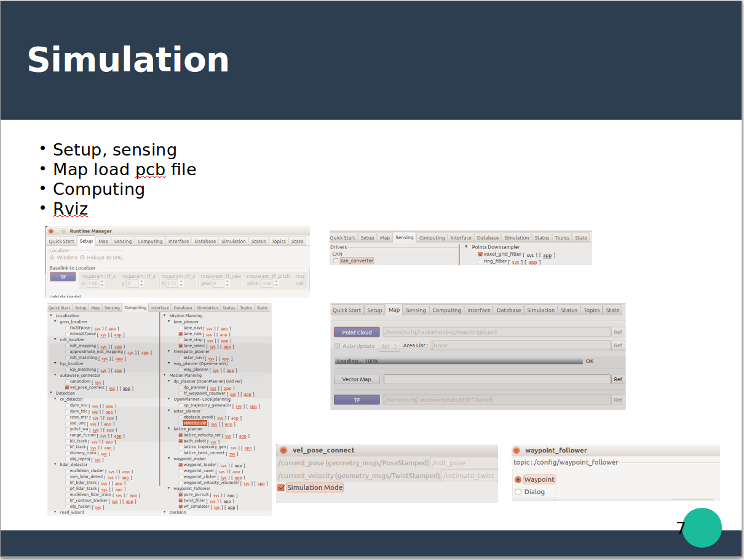Toggle the vel_pose_connect checkbox in Computing

(67, 387)
